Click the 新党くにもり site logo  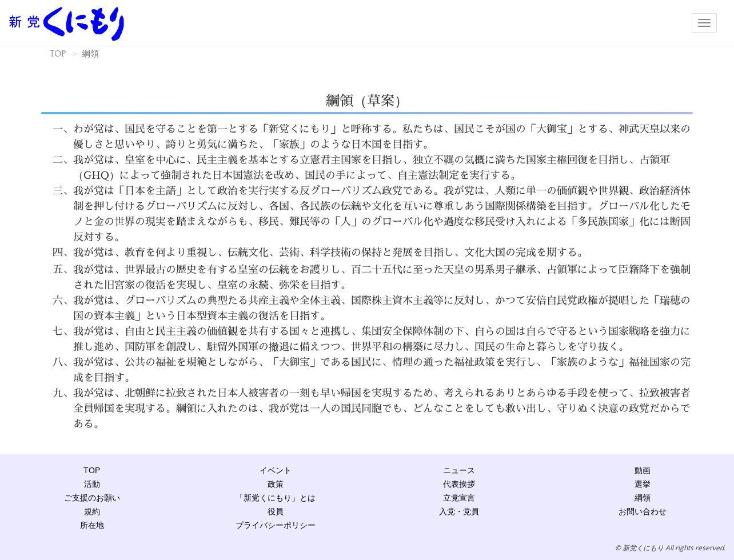[66, 23]
